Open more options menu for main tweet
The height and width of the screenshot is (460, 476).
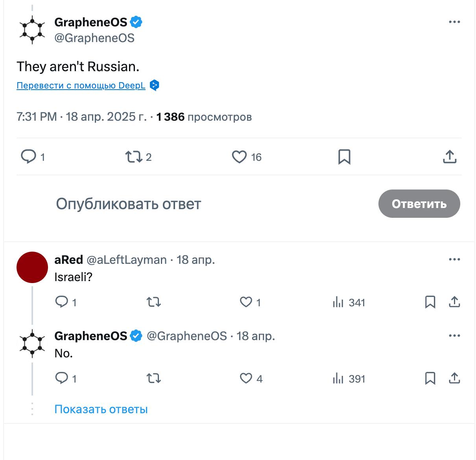(x=454, y=22)
